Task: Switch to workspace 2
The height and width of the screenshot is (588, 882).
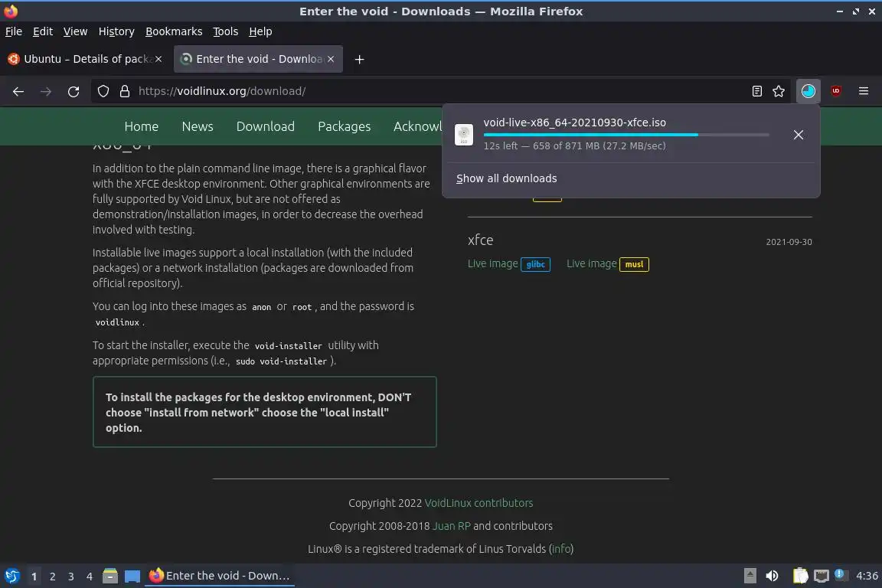Action: pos(52,577)
